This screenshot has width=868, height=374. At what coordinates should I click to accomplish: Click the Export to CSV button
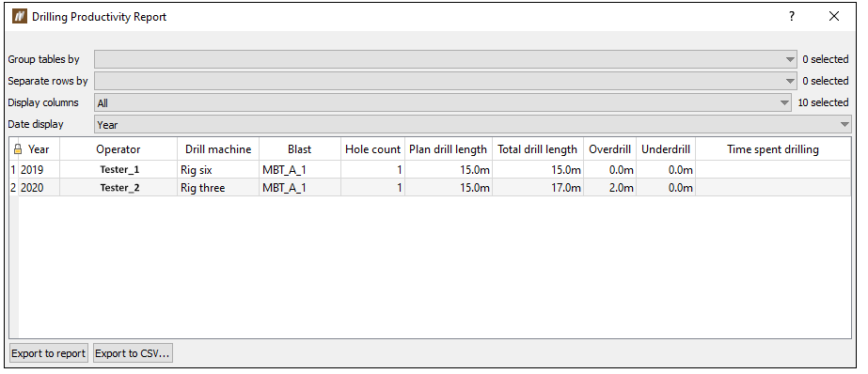pos(133,353)
